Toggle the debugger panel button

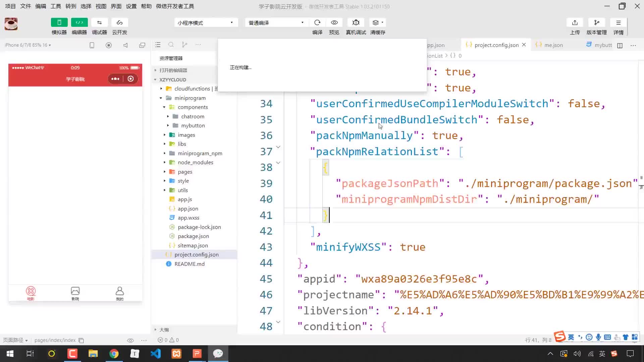(99, 22)
